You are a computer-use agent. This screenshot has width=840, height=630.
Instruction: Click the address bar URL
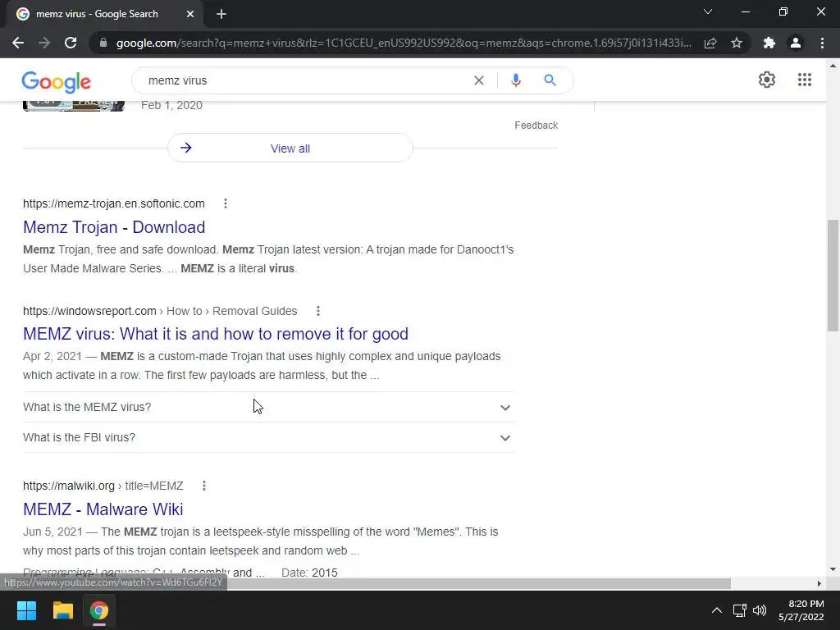(x=404, y=43)
